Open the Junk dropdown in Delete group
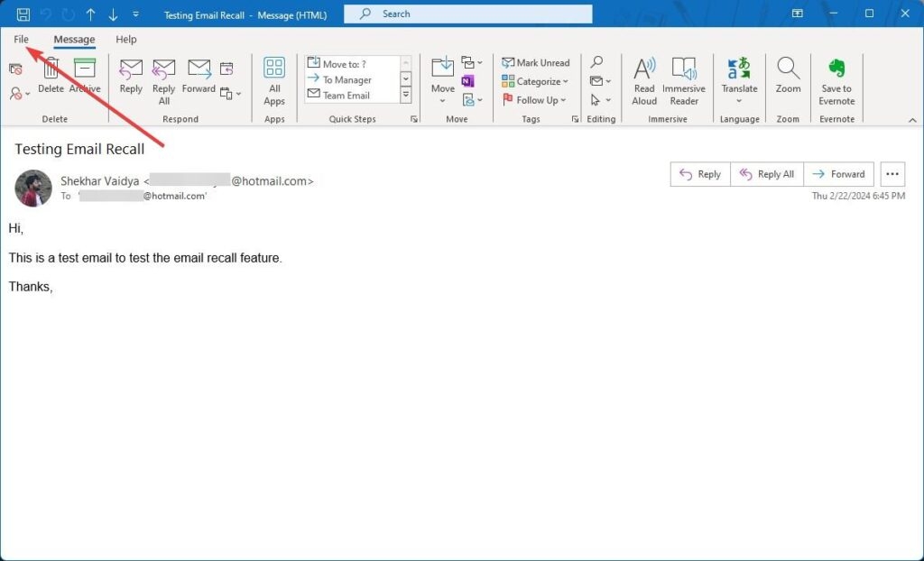The width and height of the screenshot is (924, 561). pos(20,93)
